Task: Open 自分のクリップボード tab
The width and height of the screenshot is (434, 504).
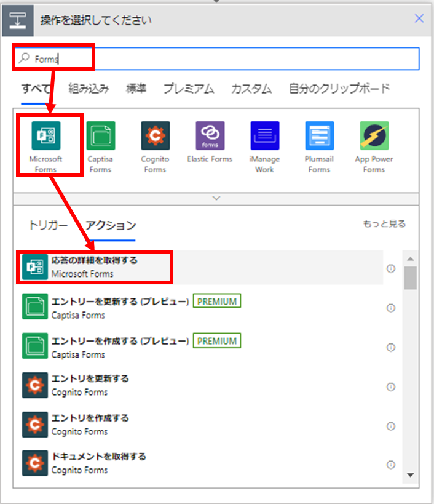Action: point(339,88)
